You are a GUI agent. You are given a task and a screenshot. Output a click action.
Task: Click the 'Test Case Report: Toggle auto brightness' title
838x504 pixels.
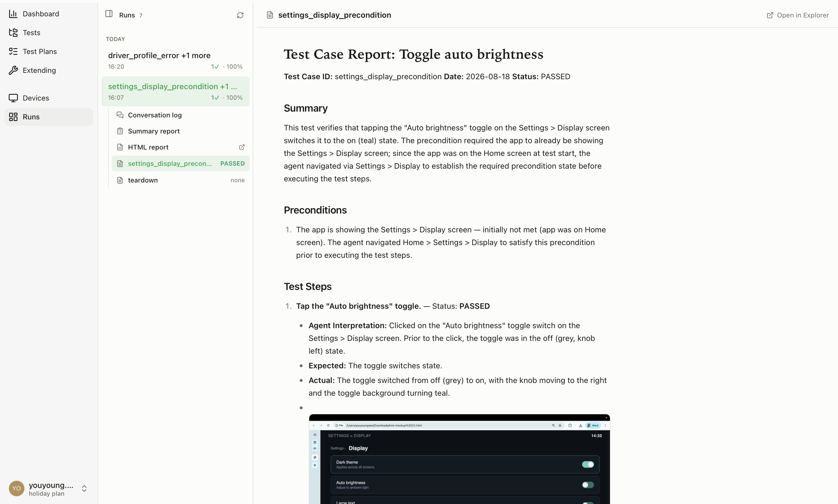coord(413,54)
